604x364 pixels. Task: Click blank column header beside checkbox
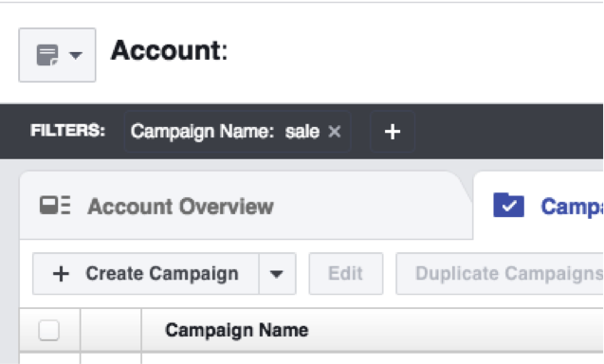click(x=111, y=330)
